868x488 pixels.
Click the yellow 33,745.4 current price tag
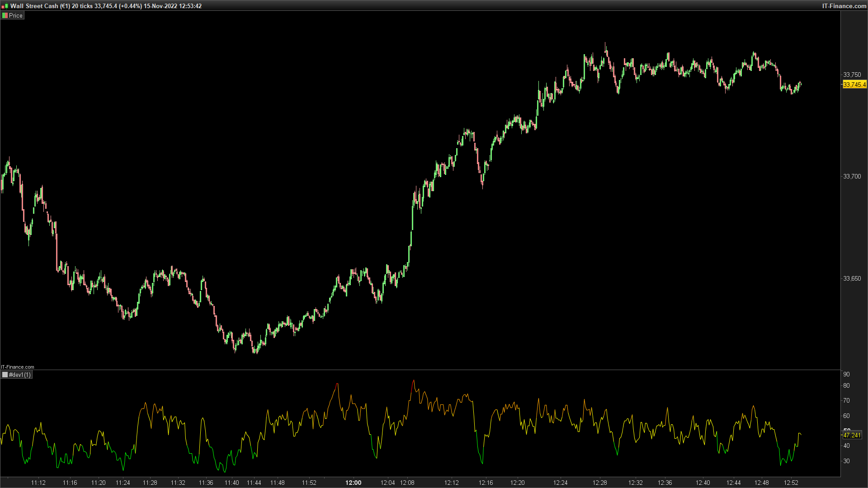click(x=854, y=84)
